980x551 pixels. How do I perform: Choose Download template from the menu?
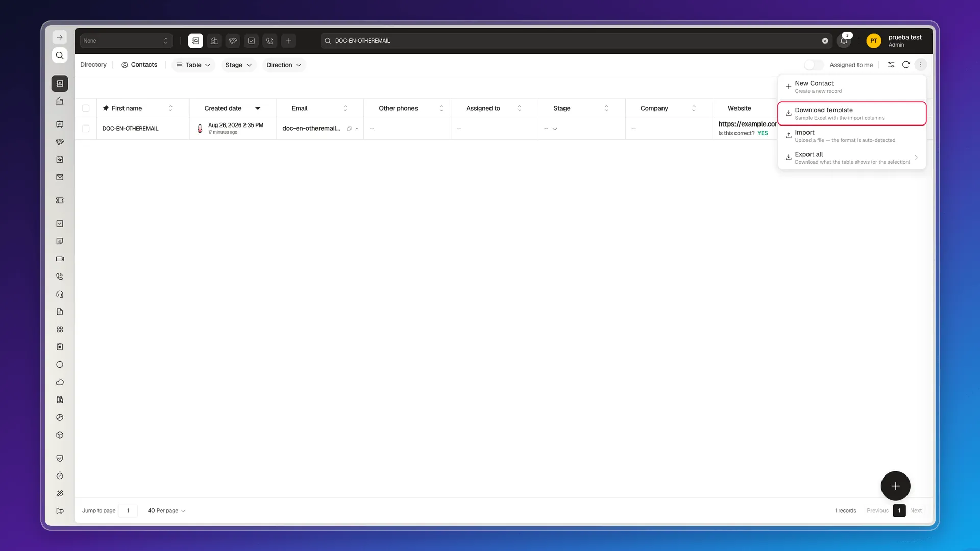852,113
